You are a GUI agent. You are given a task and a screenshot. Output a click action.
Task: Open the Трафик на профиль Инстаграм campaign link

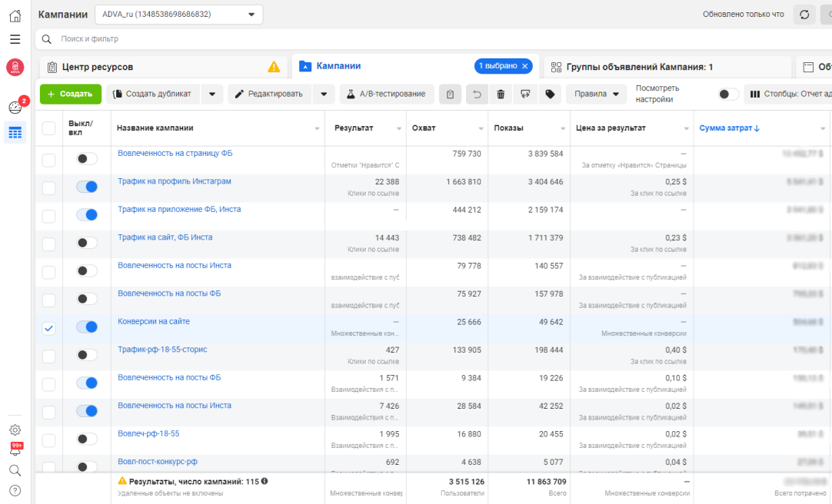click(175, 181)
